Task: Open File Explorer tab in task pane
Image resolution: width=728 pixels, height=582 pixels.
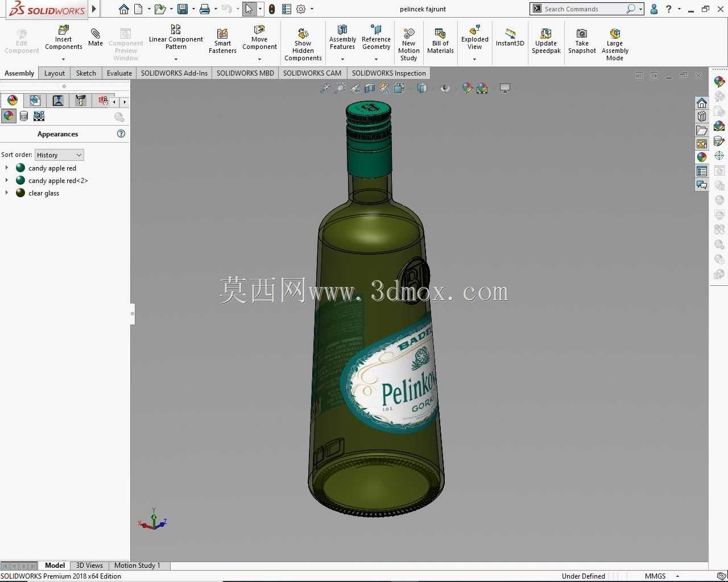Action: coord(702,130)
